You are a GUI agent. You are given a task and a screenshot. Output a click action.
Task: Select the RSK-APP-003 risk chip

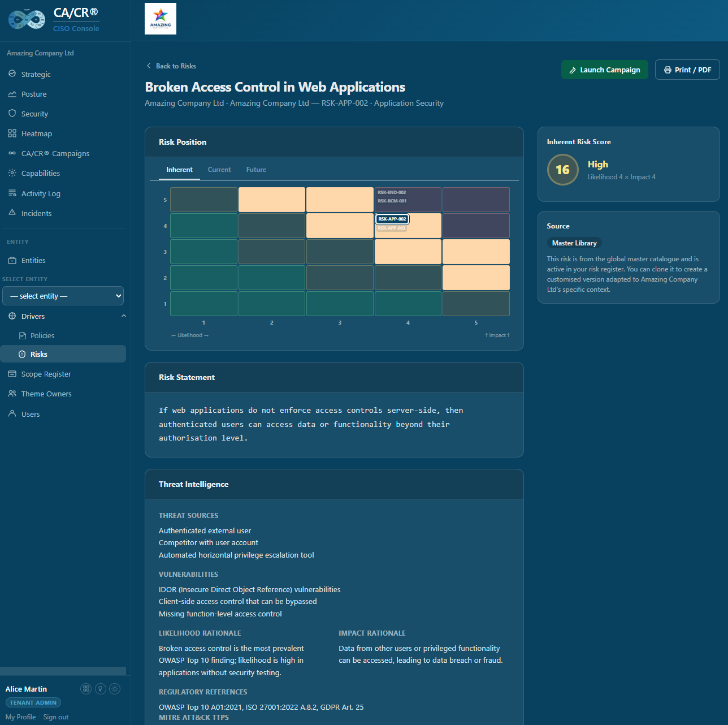click(x=392, y=228)
